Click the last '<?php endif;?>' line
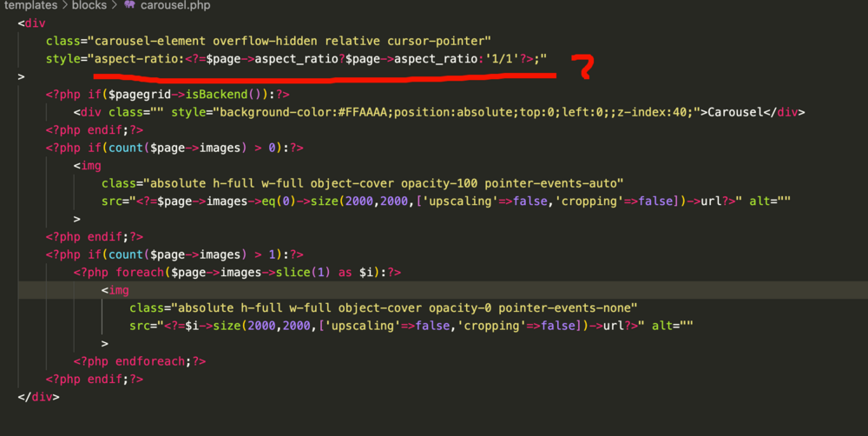 [95, 380]
